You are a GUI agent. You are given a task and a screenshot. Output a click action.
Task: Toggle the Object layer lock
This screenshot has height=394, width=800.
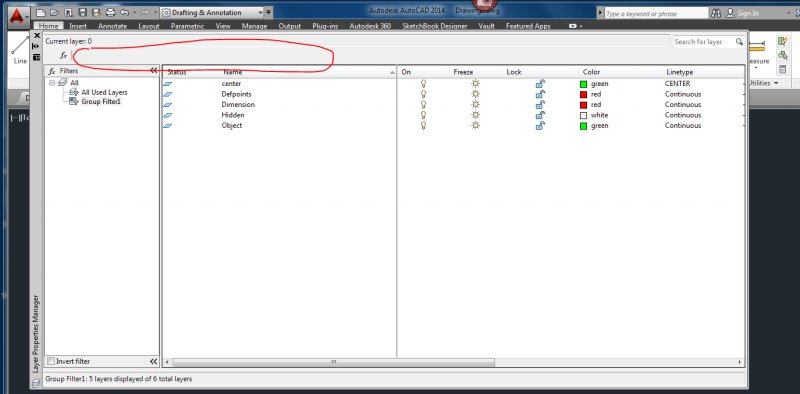click(540, 126)
